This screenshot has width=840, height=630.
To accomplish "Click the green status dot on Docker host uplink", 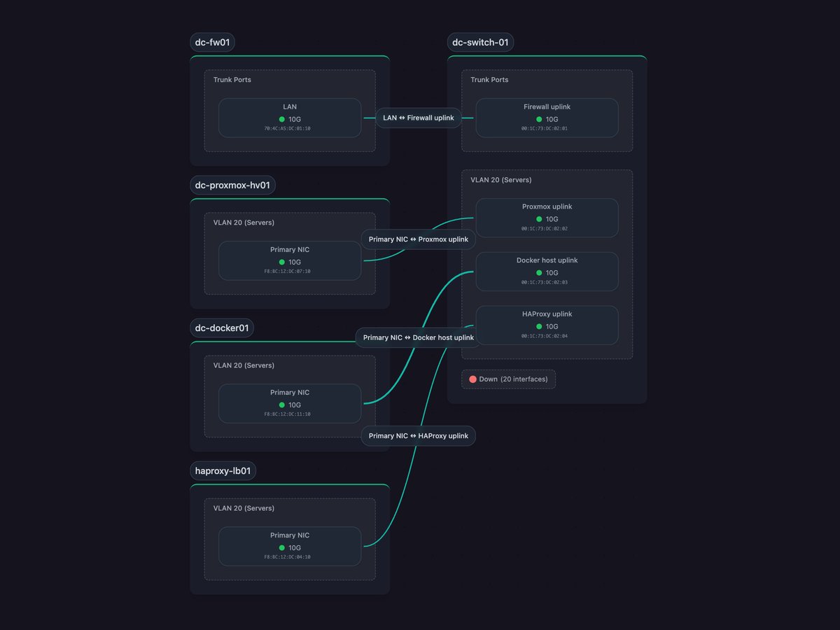I will click(539, 273).
